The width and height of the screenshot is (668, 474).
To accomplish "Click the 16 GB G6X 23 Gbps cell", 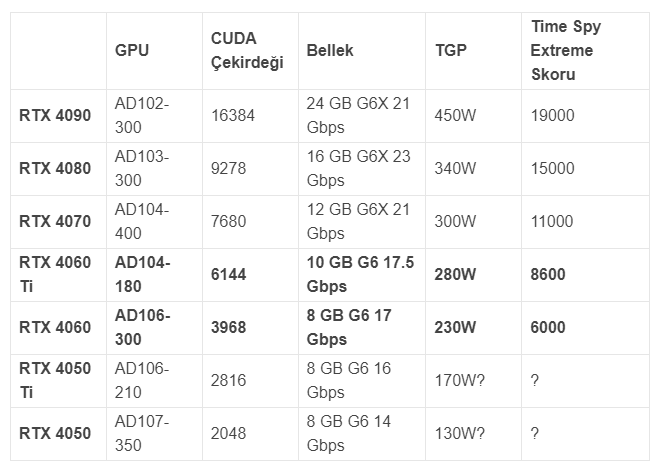I will (359, 168).
